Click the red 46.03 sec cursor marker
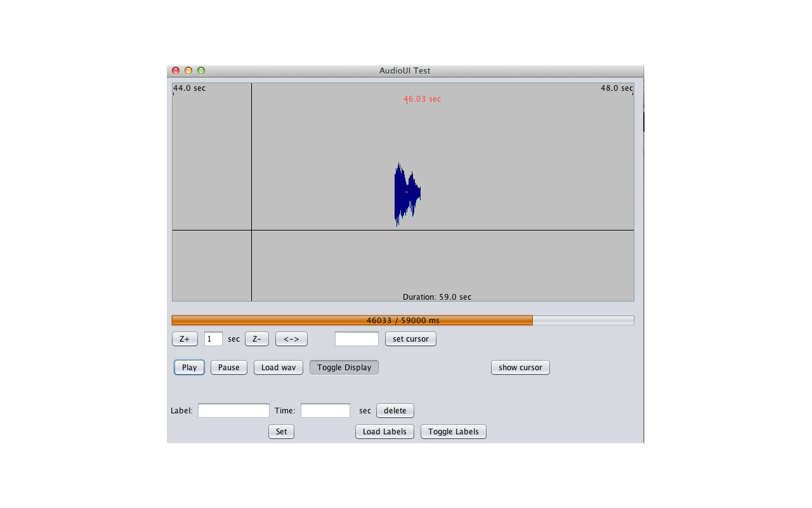Screen dimensions: 812x508 tap(422, 99)
